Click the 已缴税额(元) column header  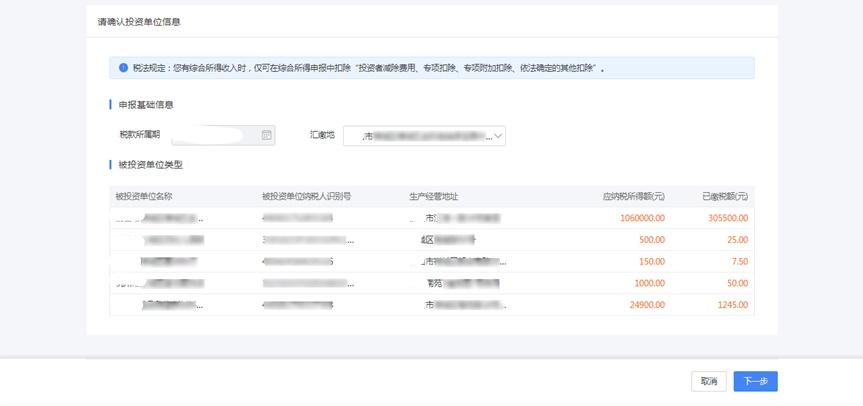click(725, 196)
